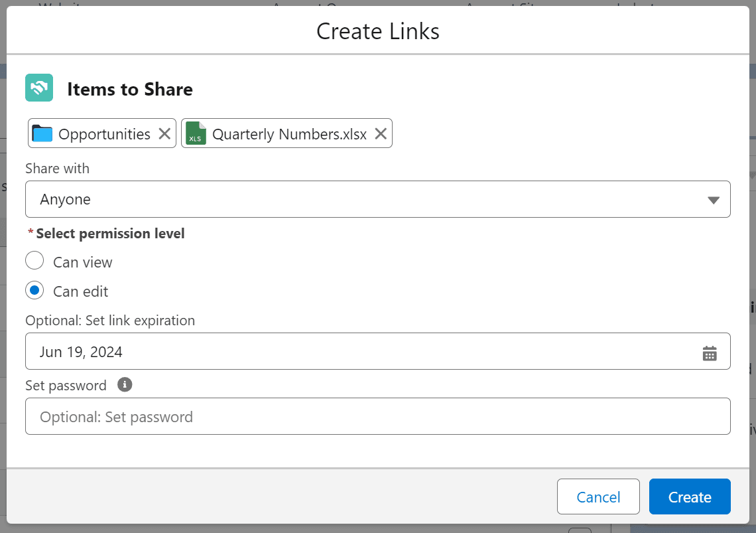Viewport: 756px width, 533px height.
Task: Select the Can view radio button
Action: [x=34, y=261]
